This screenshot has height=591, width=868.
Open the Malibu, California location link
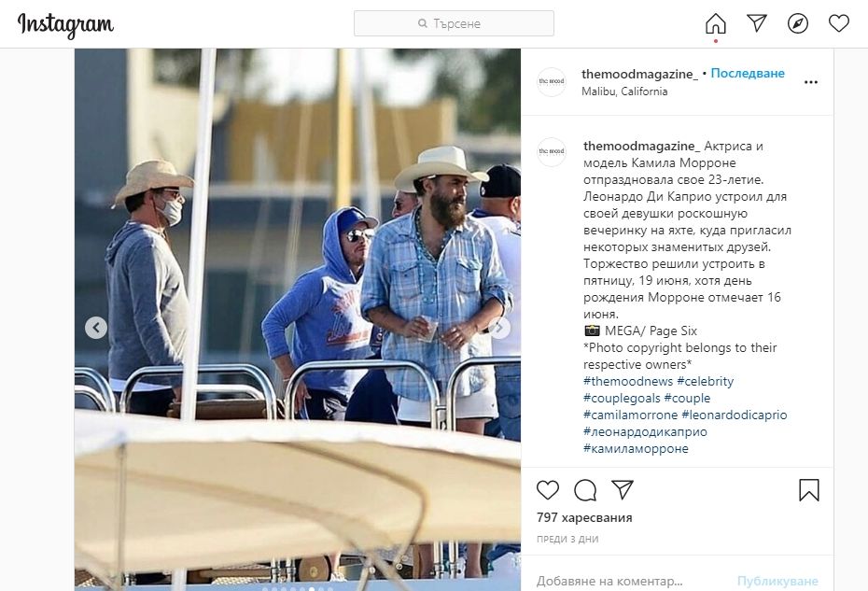[x=624, y=91]
